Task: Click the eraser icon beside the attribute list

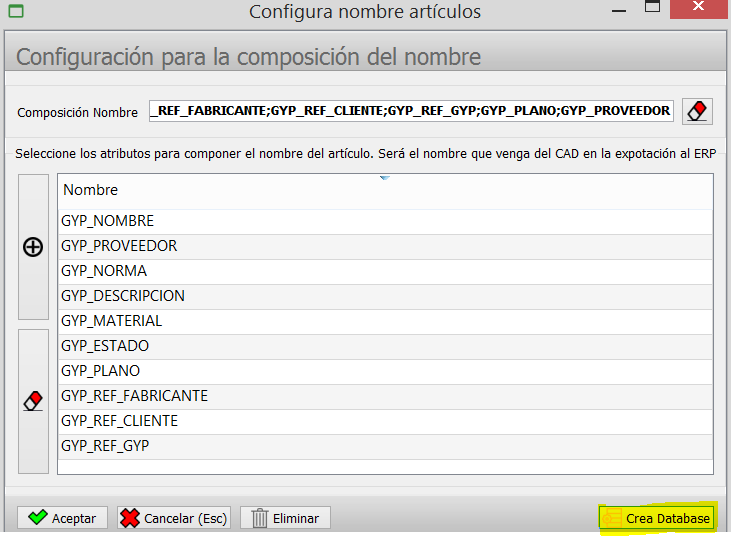Action: (x=33, y=401)
